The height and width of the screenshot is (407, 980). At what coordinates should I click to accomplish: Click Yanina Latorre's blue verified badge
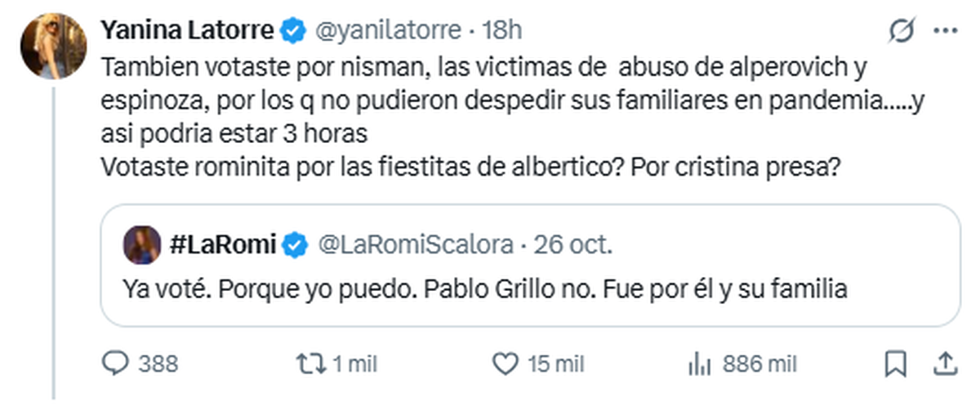pyautogui.click(x=292, y=31)
